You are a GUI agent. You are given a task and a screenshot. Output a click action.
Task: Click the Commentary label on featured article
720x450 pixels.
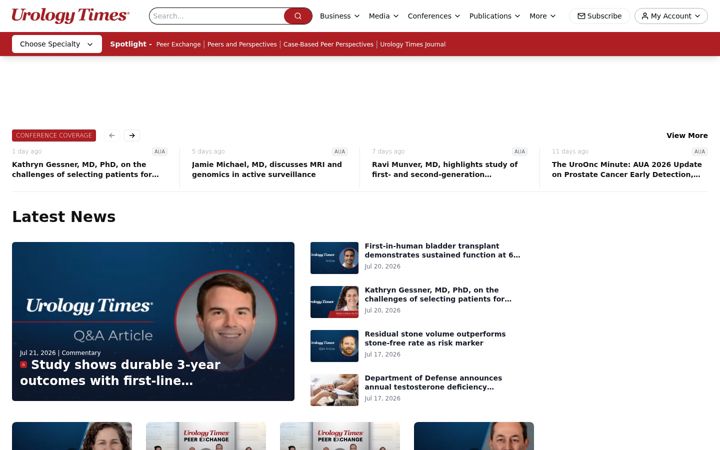pos(81,353)
